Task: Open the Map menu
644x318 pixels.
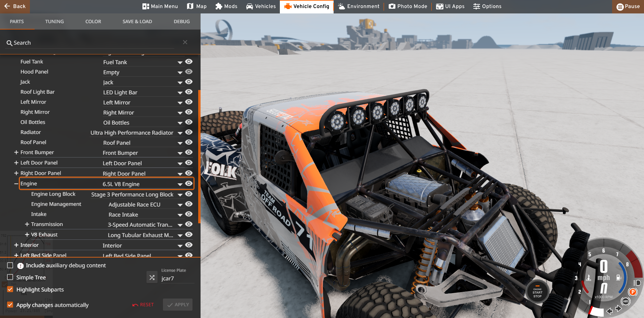Action: pos(197,6)
